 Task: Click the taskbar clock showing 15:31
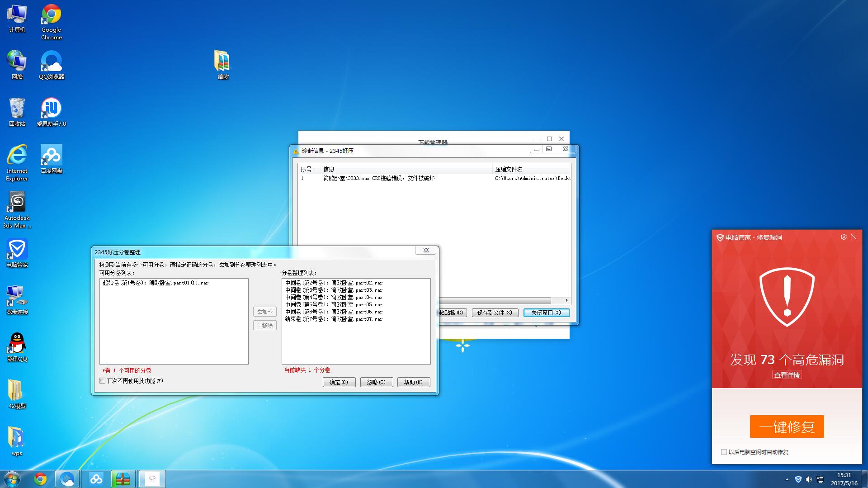[844, 479]
